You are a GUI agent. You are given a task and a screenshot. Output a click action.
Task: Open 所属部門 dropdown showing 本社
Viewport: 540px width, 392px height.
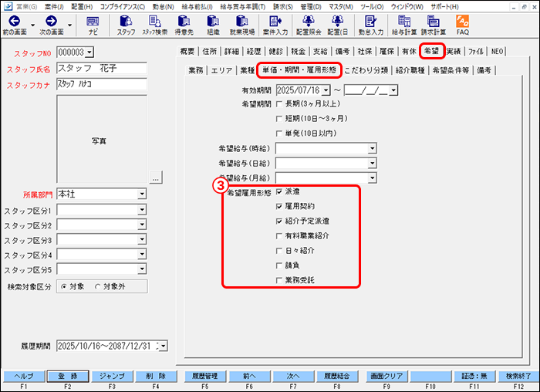142,194
